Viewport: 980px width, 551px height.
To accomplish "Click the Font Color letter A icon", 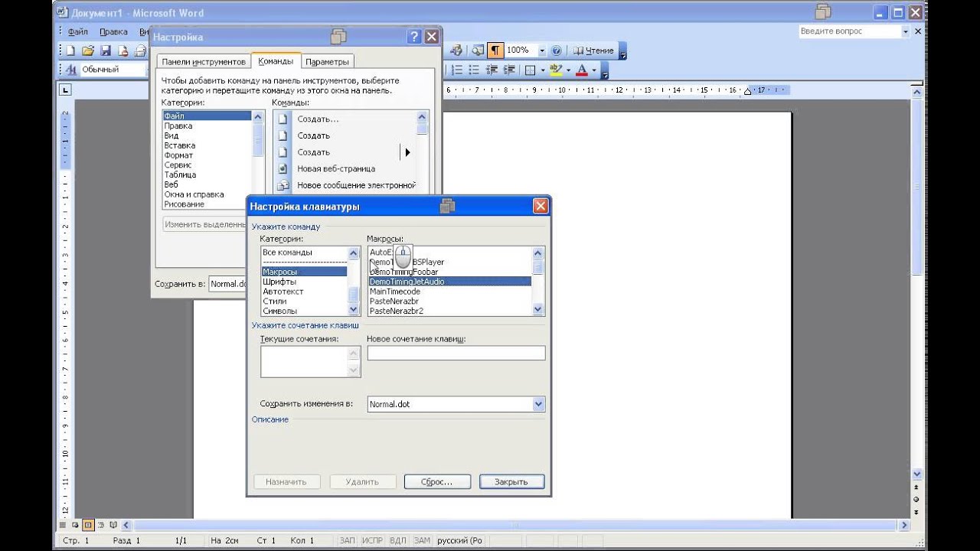I will point(581,70).
